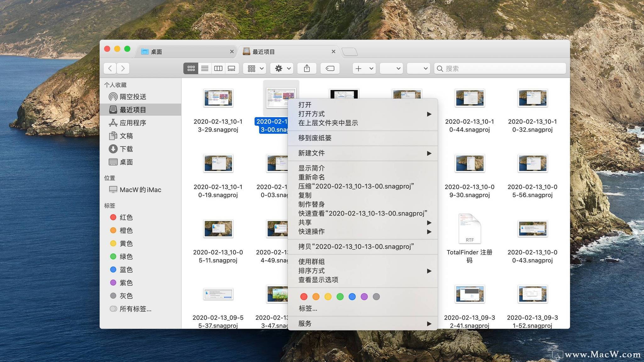Switch to the 桌面 tab
The image size is (644, 362).
click(x=186, y=52)
